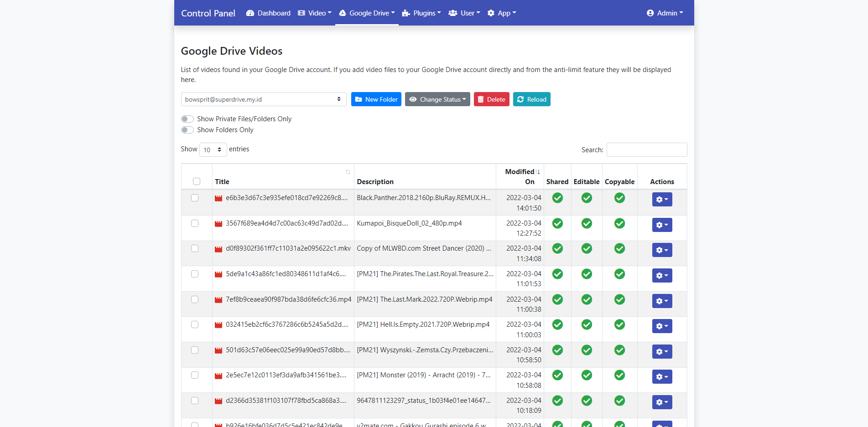Check the select-all checkbox in table header
Viewport: 868px width, 427px height.
tap(197, 181)
